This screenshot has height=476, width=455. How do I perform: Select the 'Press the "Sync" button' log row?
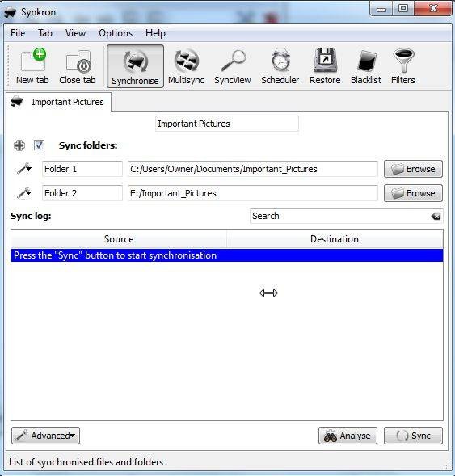[x=227, y=255]
